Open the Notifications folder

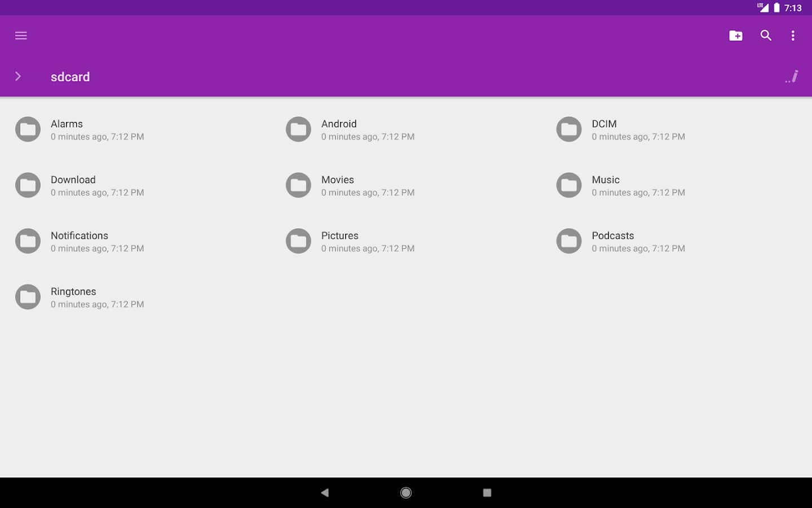click(79, 236)
